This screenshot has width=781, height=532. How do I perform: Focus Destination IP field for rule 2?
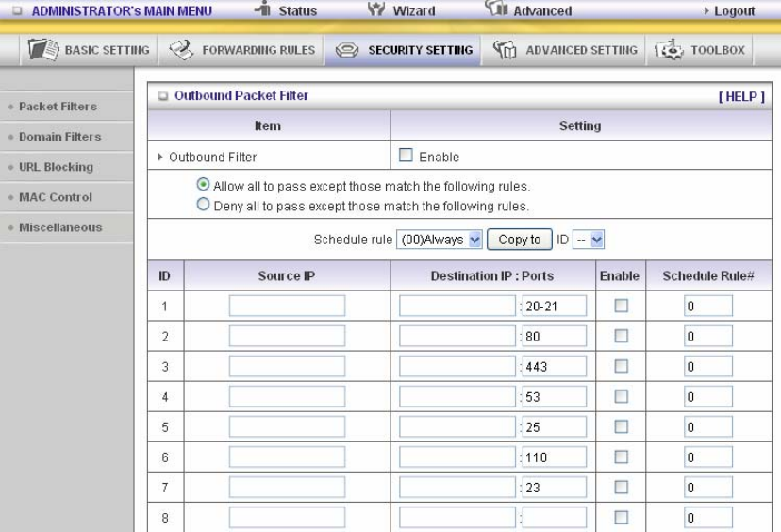(457, 336)
